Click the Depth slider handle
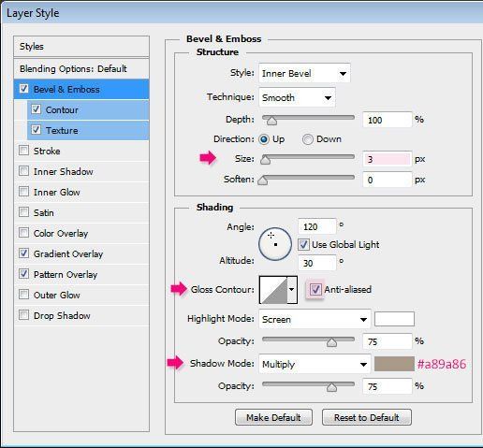Screen dimensions: 483x448 [271, 121]
